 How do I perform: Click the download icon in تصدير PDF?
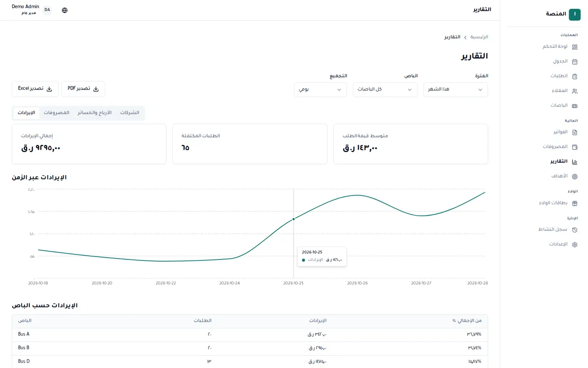[x=96, y=89]
